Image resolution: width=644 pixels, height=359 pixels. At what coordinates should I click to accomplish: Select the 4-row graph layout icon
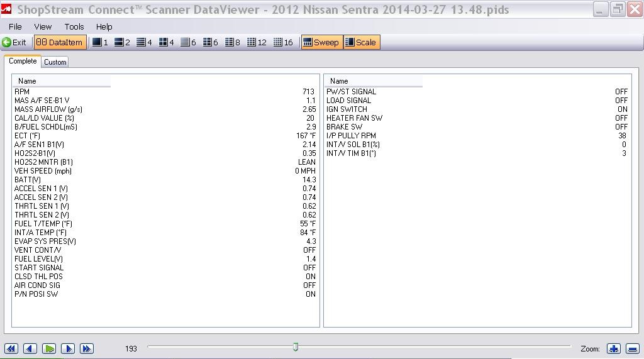[144, 42]
